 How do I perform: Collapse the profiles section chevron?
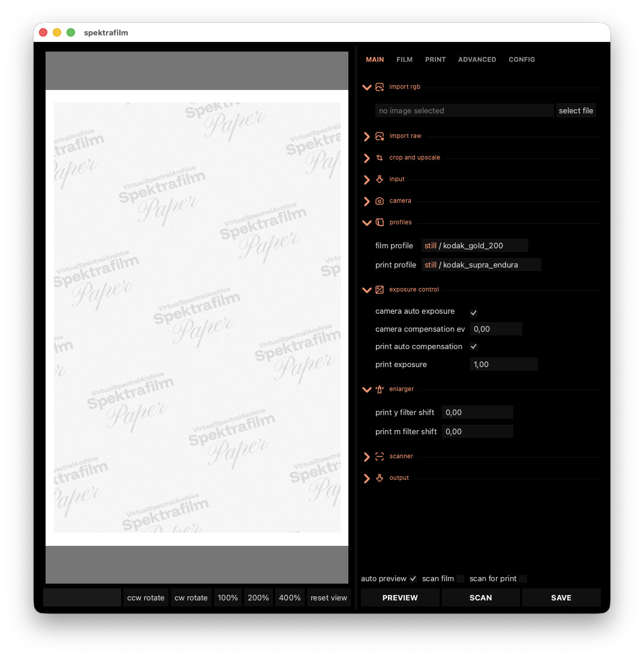pos(367,223)
